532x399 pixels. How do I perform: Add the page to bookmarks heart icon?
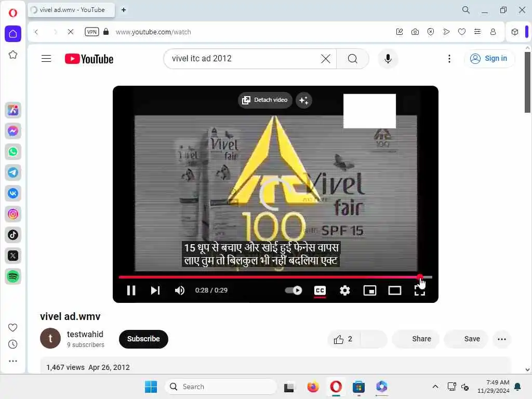coord(462,32)
